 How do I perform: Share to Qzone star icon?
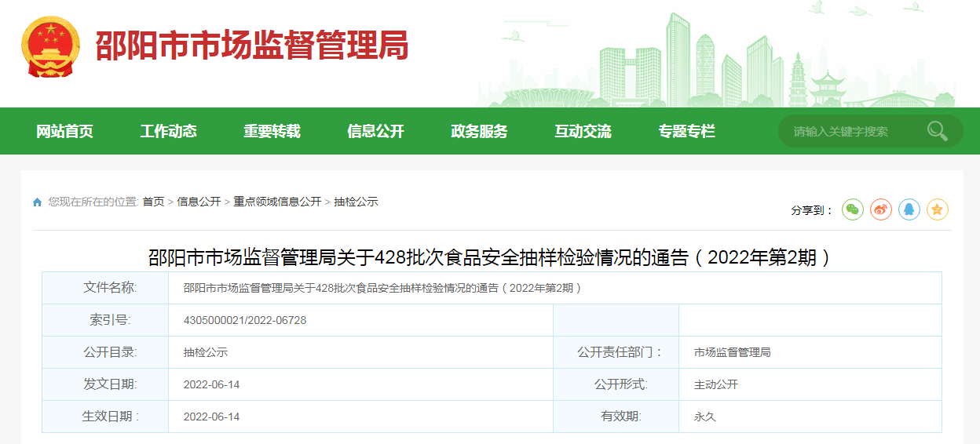click(937, 209)
